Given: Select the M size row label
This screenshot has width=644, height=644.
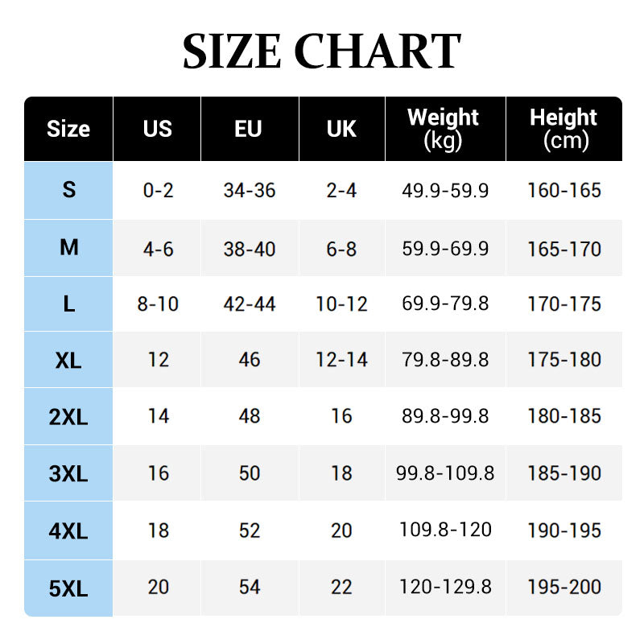Looking at the screenshot, I should pos(69,247).
